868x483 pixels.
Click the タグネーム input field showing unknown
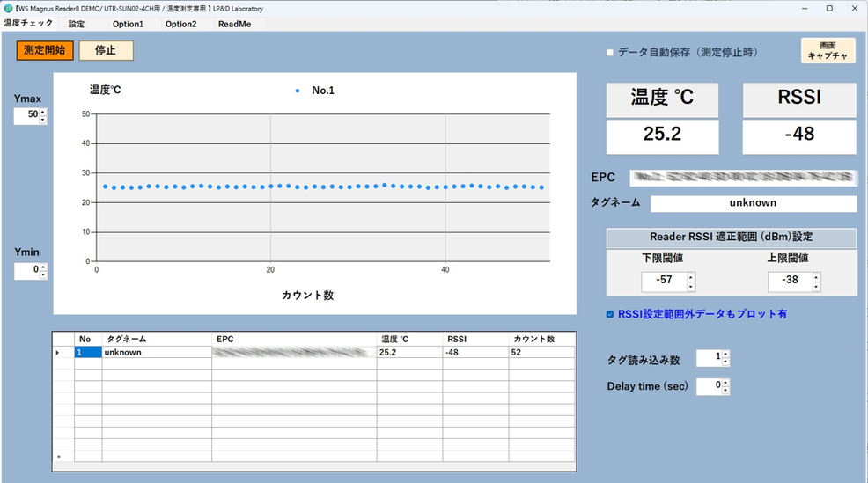click(753, 203)
